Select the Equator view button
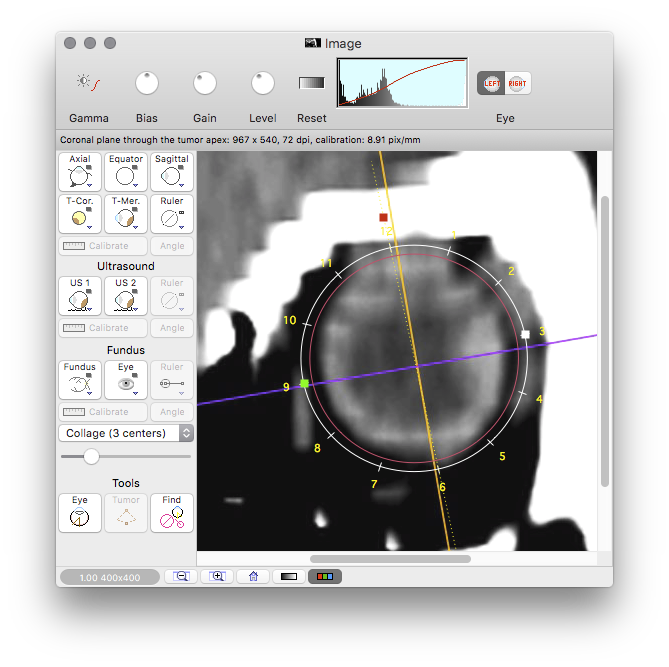The image size is (669, 667). click(126, 172)
